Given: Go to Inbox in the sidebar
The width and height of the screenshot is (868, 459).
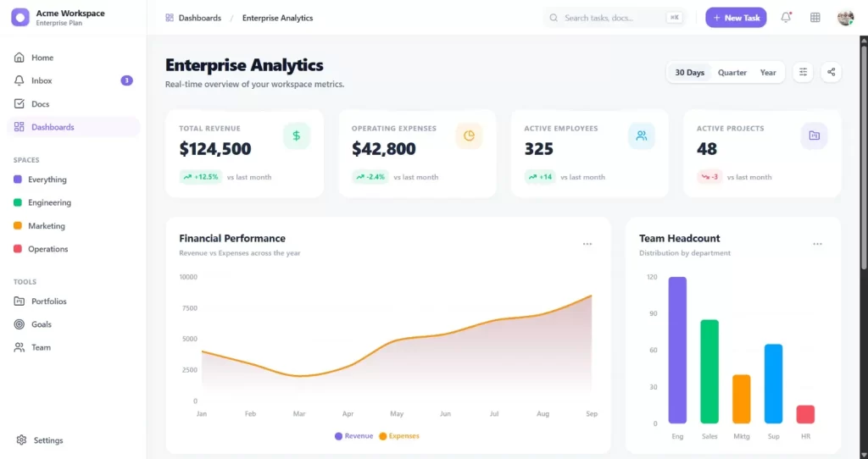Looking at the screenshot, I should coord(42,80).
